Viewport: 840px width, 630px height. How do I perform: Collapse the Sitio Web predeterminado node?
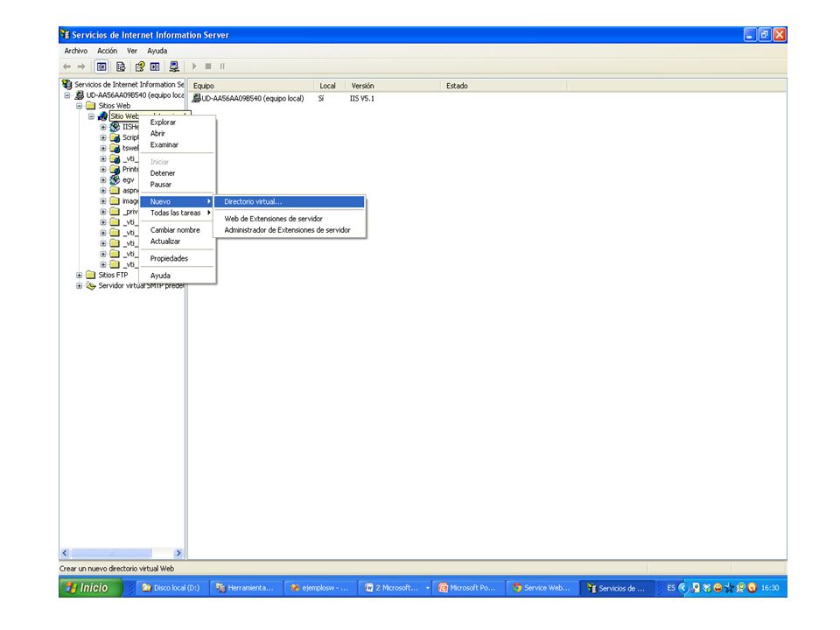(x=91, y=116)
